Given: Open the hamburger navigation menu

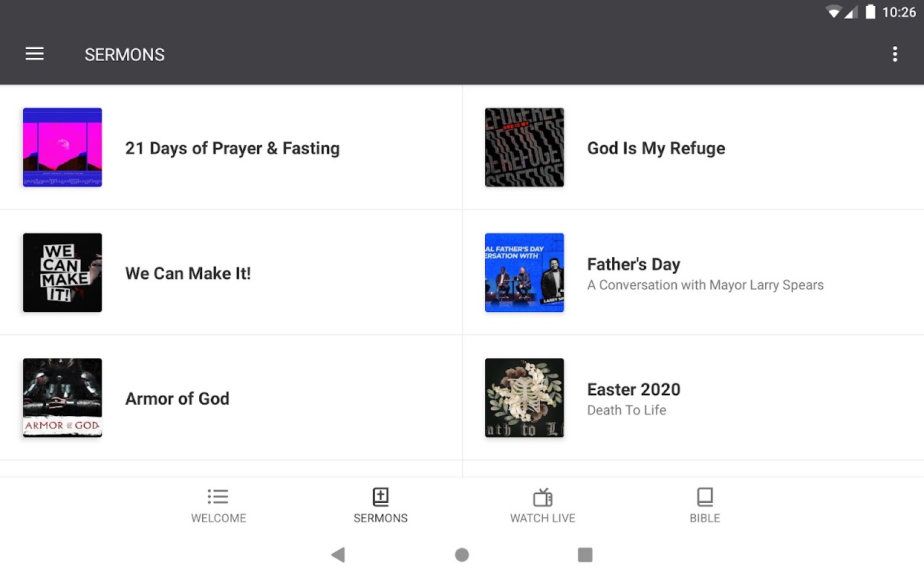Looking at the screenshot, I should pos(35,54).
